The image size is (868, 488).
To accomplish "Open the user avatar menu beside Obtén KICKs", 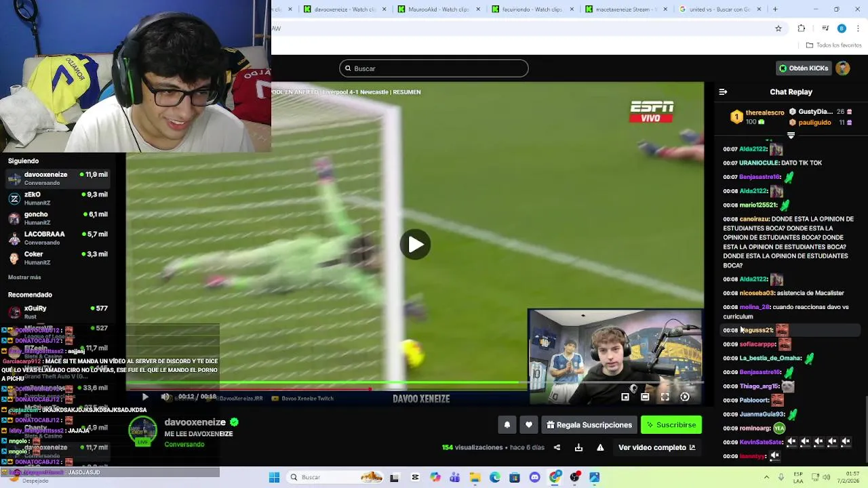I will tap(843, 68).
